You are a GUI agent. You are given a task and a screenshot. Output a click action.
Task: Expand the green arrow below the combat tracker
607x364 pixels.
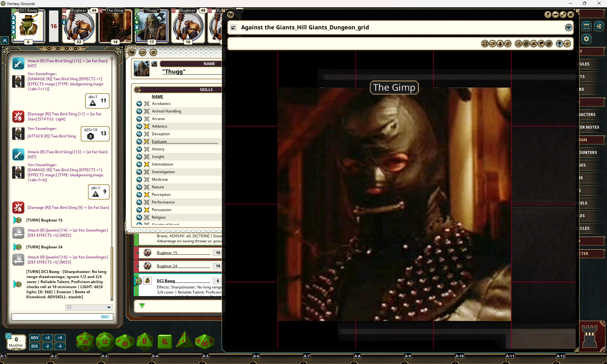142,306
